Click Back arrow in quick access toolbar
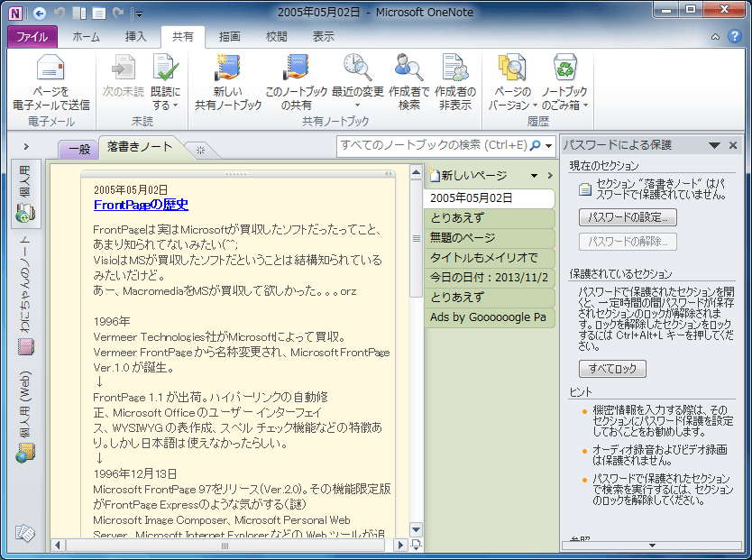 40,13
